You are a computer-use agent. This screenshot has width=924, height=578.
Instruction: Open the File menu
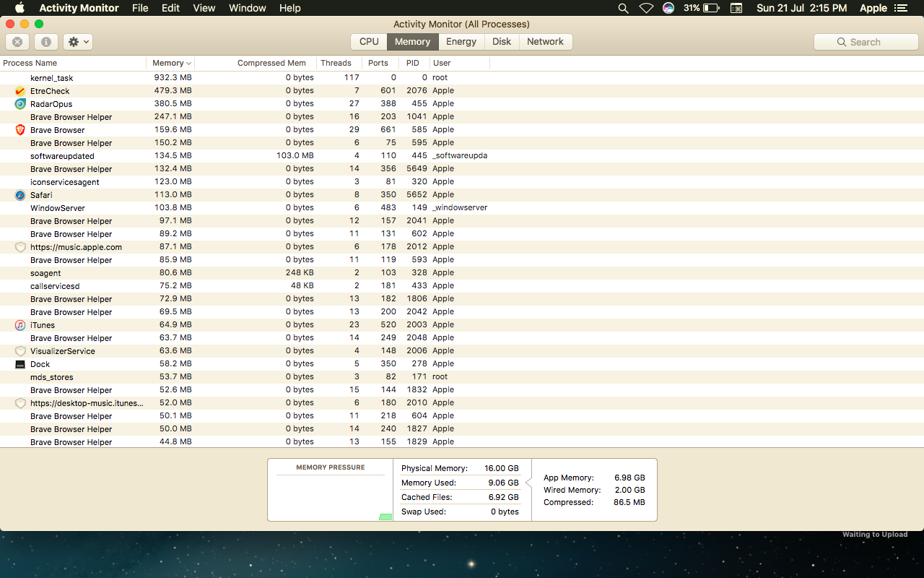click(x=140, y=8)
